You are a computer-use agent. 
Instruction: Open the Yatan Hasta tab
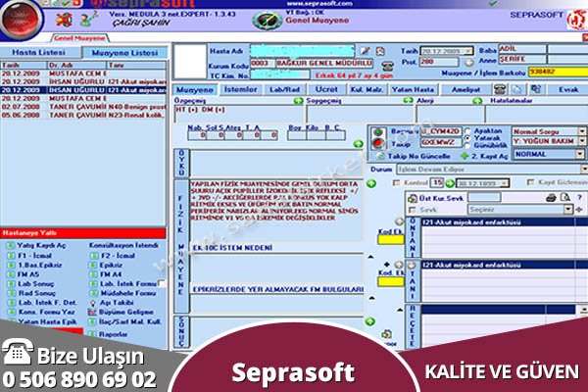[413, 89]
